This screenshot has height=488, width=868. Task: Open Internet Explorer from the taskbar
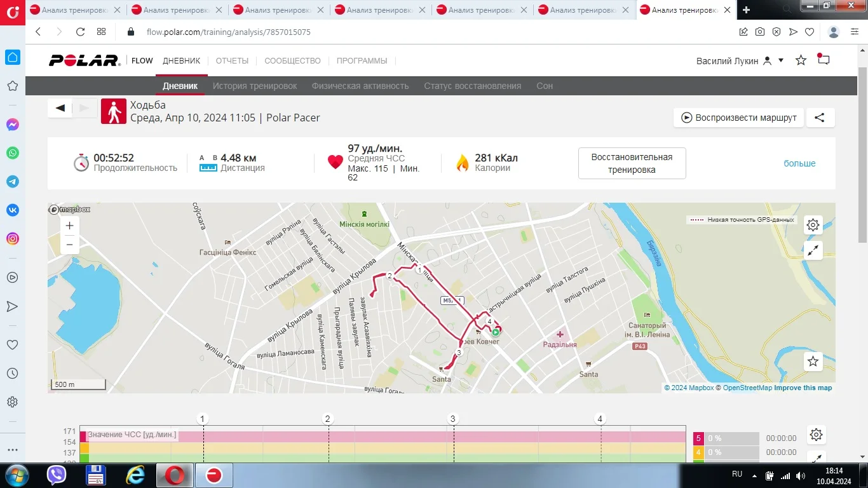[x=135, y=475]
